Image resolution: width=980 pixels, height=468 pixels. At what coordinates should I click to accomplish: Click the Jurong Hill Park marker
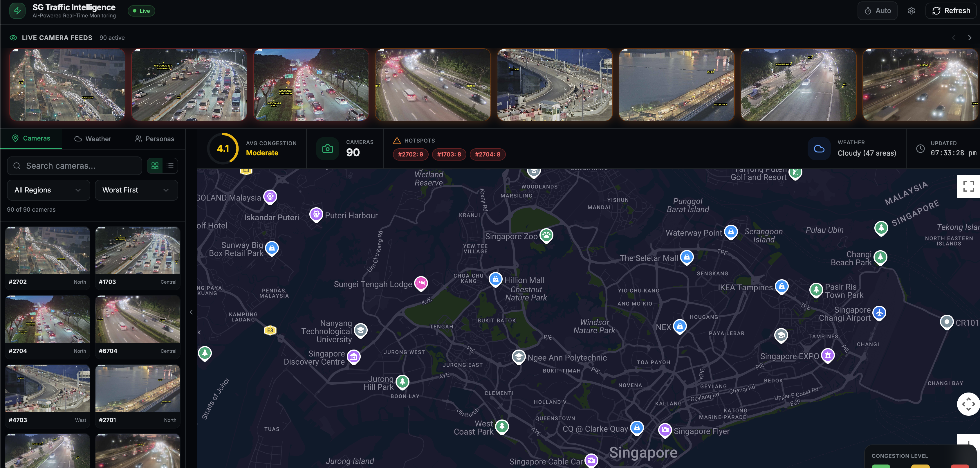(x=403, y=382)
